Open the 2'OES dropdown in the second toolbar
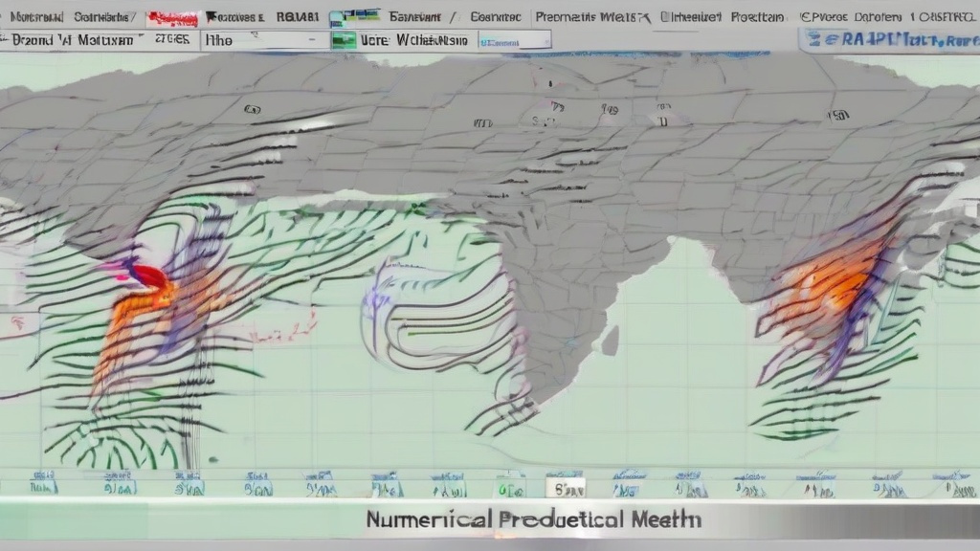 pos(172,40)
